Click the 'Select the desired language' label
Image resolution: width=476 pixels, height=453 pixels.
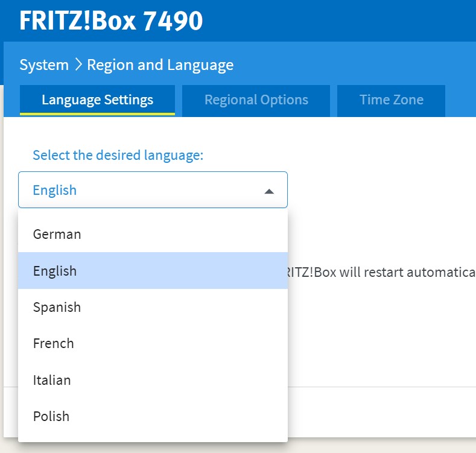coord(118,156)
